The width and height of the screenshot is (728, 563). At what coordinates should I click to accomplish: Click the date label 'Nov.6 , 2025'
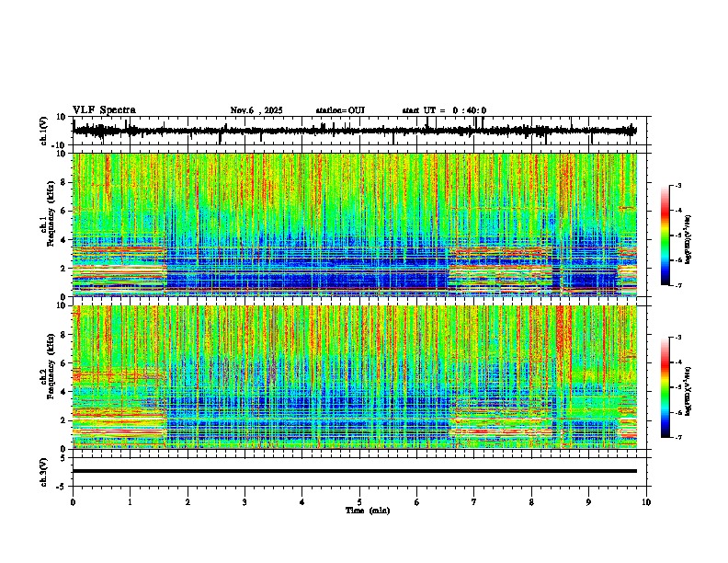tap(256, 110)
